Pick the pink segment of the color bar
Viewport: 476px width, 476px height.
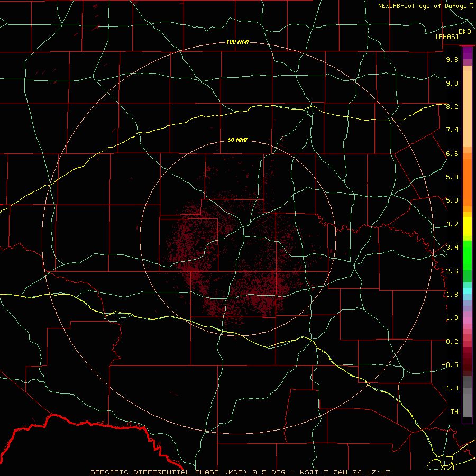467,321
